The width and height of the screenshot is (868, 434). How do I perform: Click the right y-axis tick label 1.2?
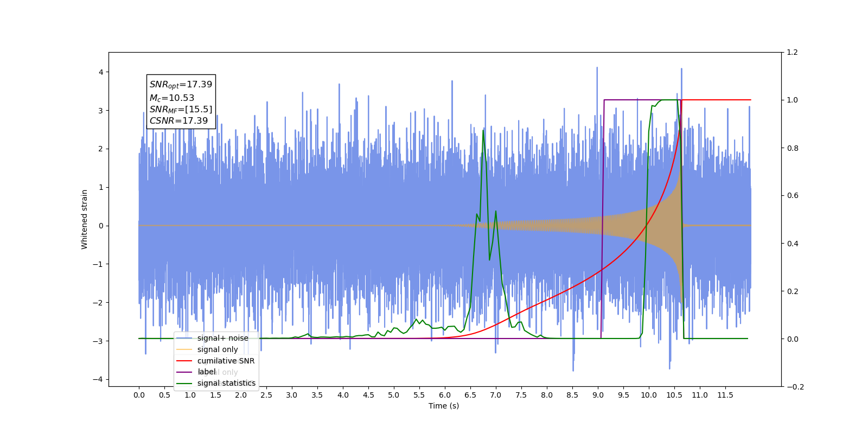coord(793,53)
